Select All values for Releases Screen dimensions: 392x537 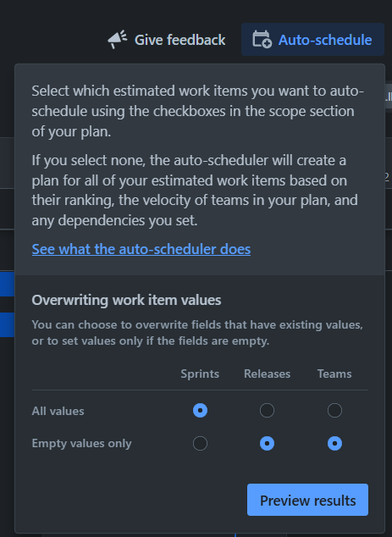(267, 410)
